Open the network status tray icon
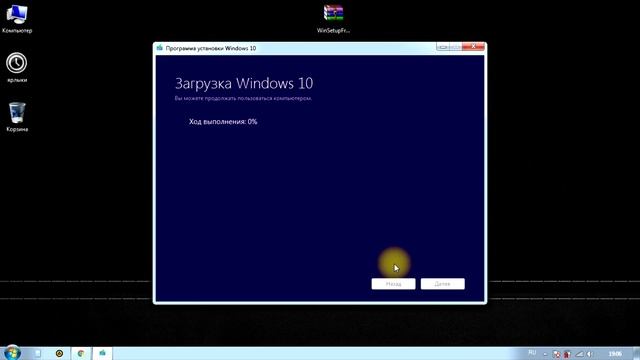 (579, 354)
